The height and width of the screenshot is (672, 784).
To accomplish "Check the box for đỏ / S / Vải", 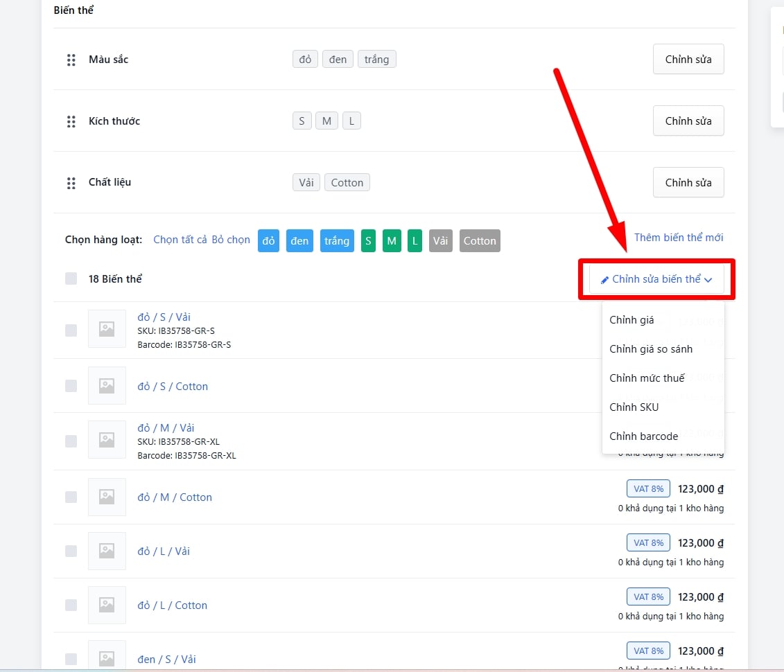I will [71, 330].
